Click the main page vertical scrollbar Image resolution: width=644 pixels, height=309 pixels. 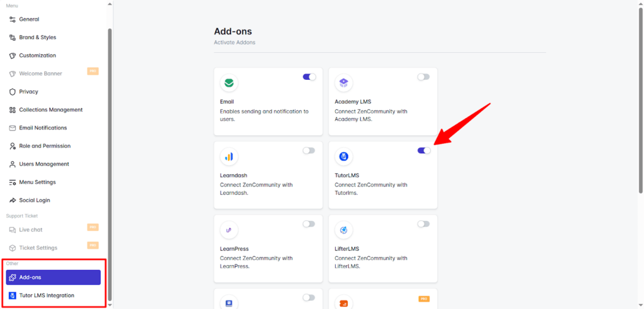coord(641,100)
